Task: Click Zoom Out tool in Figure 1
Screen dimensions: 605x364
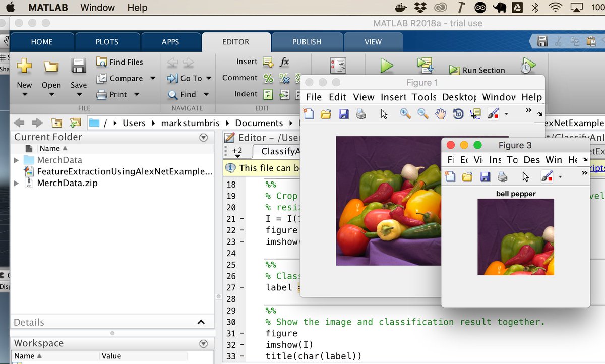Action: [423, 114]
